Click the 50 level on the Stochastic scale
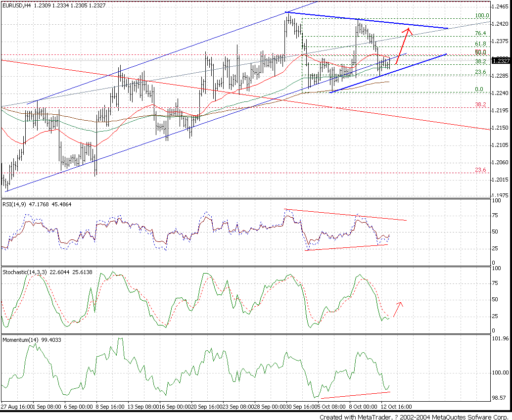The width and height of the screenshot is (512, 420). [x=495, y=300]
